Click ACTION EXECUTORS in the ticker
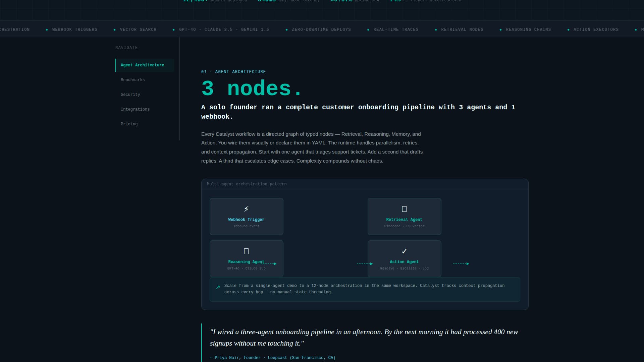 pyautogui.click(x=596, y=29)
